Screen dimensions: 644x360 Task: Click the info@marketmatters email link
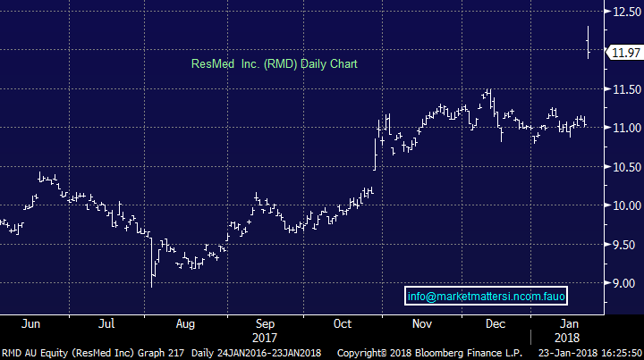click(487, 296)
